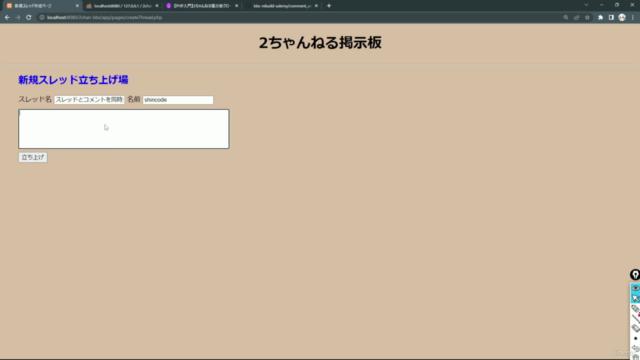Select the pen tool in annotation toolbar
640x360 pixels.
(635, 309)
